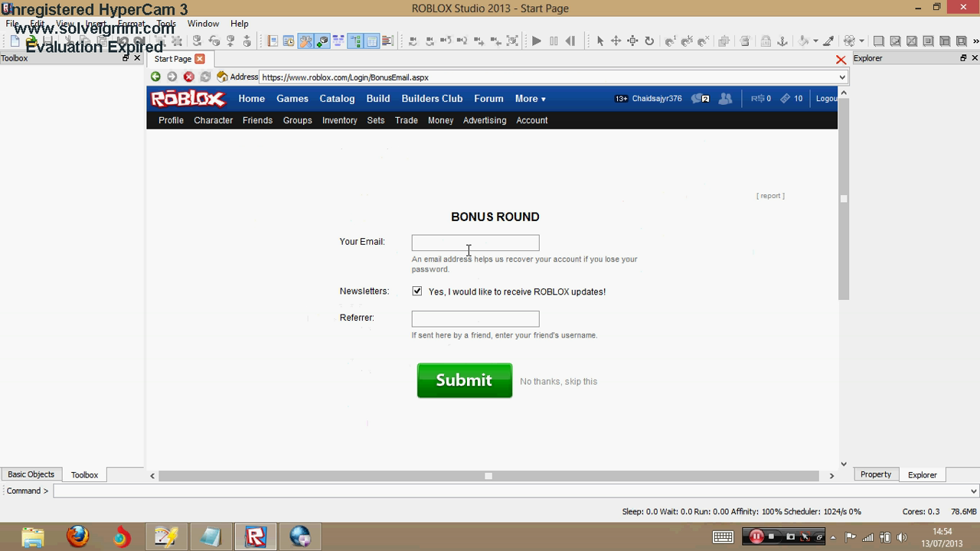Expand the Address URL dropdown

841,77
